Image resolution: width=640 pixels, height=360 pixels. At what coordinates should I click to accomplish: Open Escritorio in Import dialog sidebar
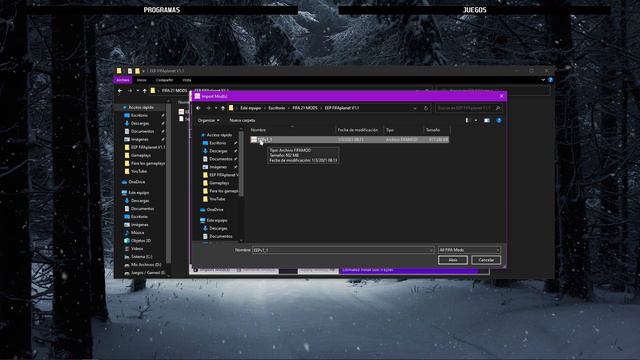pyautogui.click(x=218, y=143)
